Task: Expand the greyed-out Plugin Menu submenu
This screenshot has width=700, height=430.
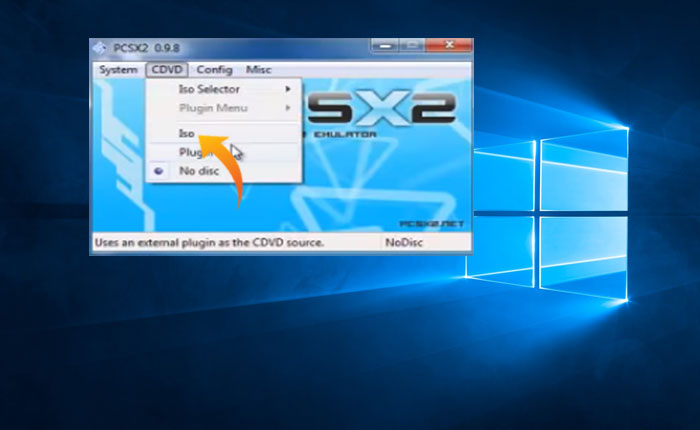Action: [x=224, y=108]
